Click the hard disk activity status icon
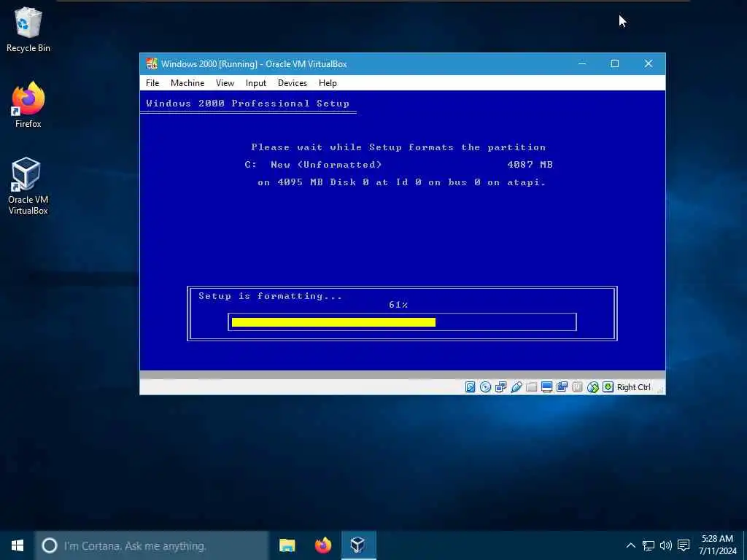The width and height of the screenshot is (747, 560). 471,387
